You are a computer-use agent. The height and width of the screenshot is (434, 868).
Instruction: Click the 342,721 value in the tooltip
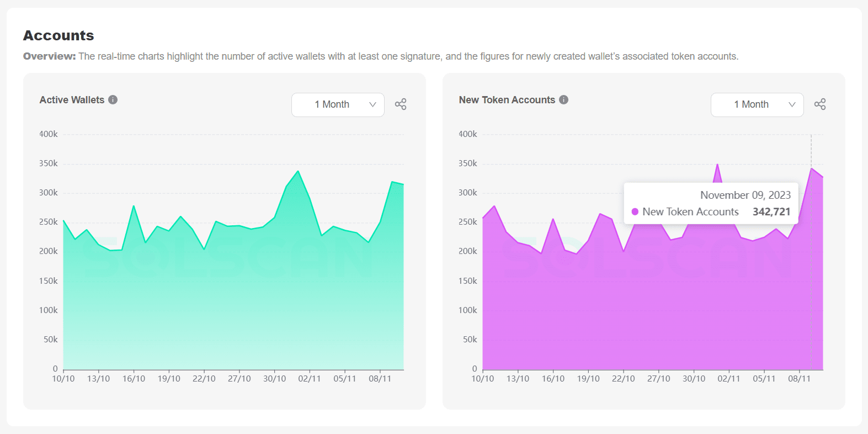tap(771, 212)
